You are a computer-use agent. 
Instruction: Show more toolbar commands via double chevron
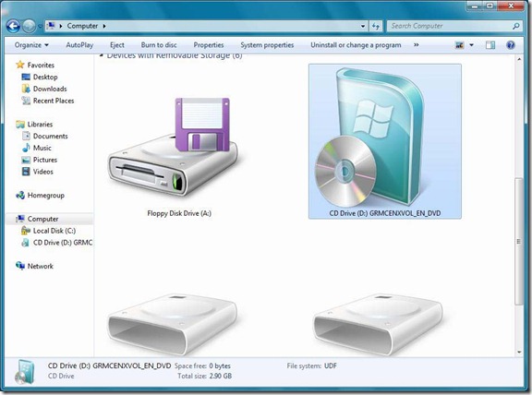[416, 44]
